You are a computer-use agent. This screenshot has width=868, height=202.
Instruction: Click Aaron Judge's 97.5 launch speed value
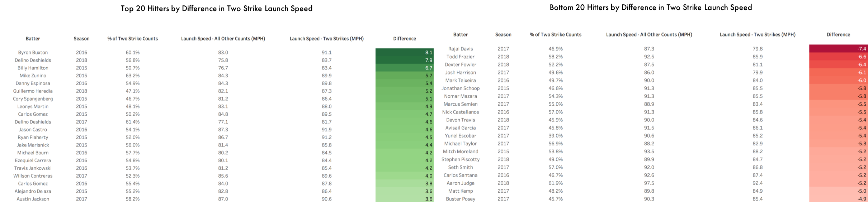tap(649, 183)
